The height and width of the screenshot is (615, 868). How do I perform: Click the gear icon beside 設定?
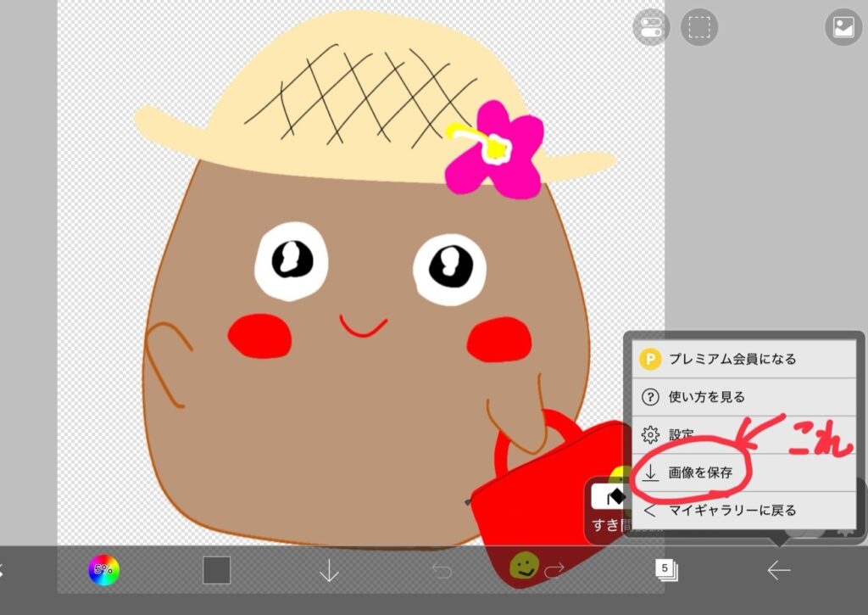tap(650, 434)
